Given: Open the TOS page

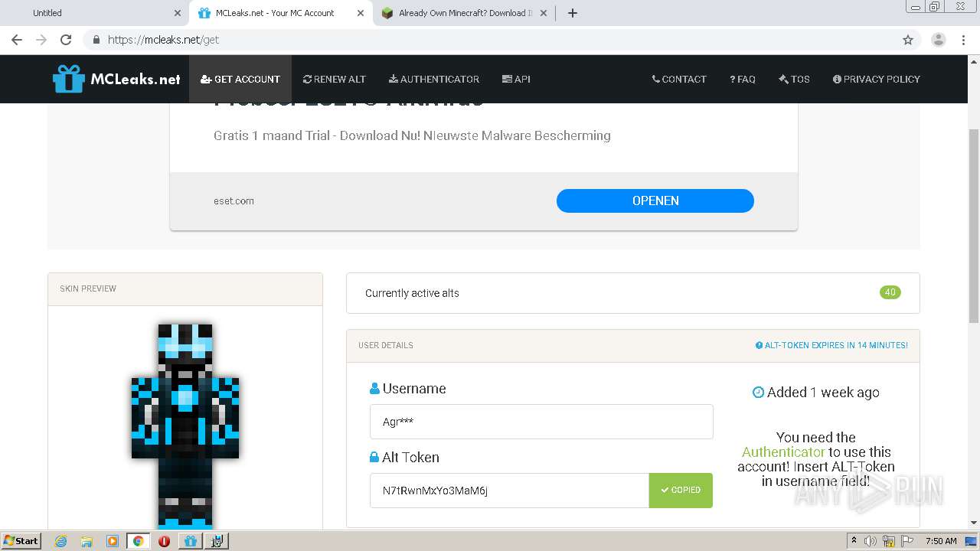Looking at the screenshot, I should click(794, 79).
